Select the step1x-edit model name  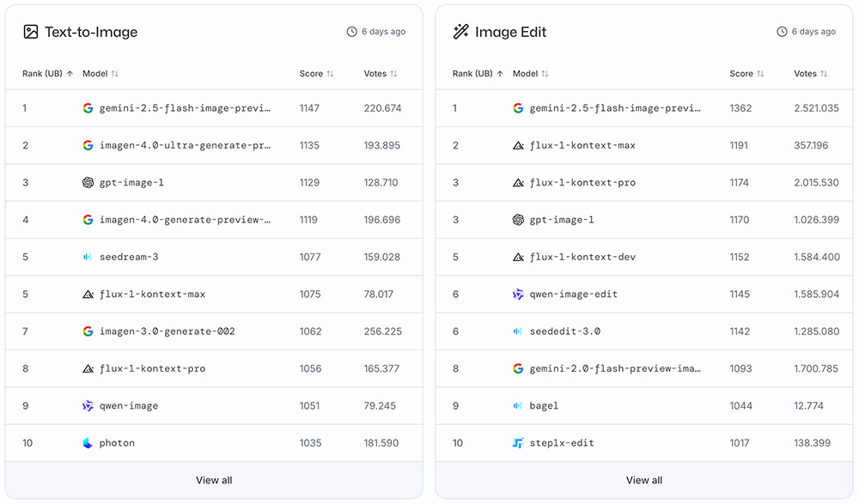point(562,443)
